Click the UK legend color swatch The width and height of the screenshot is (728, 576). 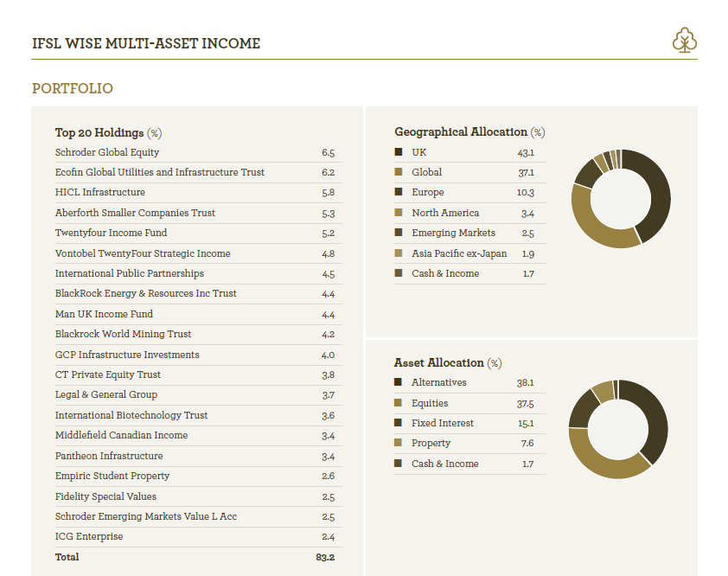pyautogui.click(x=399, y=152)
